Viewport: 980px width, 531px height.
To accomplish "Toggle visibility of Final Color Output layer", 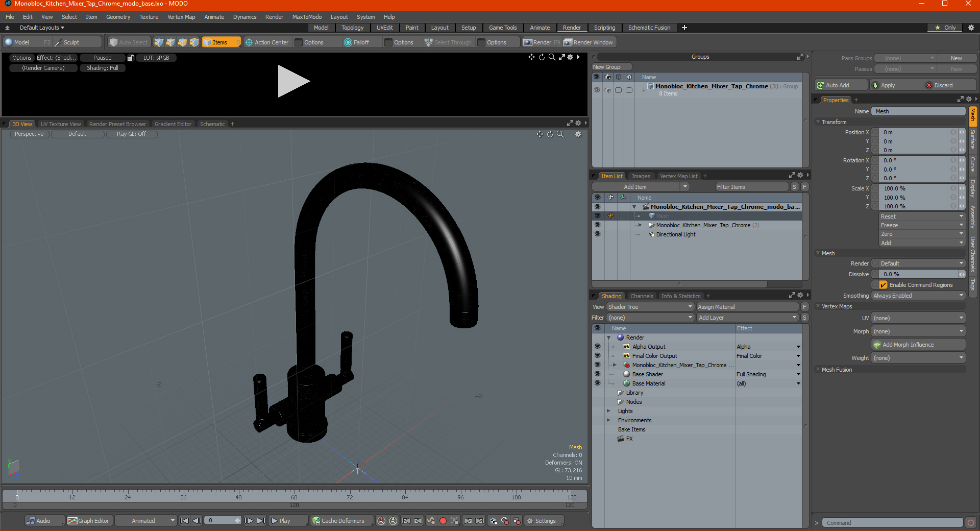I will pos(597,356).
